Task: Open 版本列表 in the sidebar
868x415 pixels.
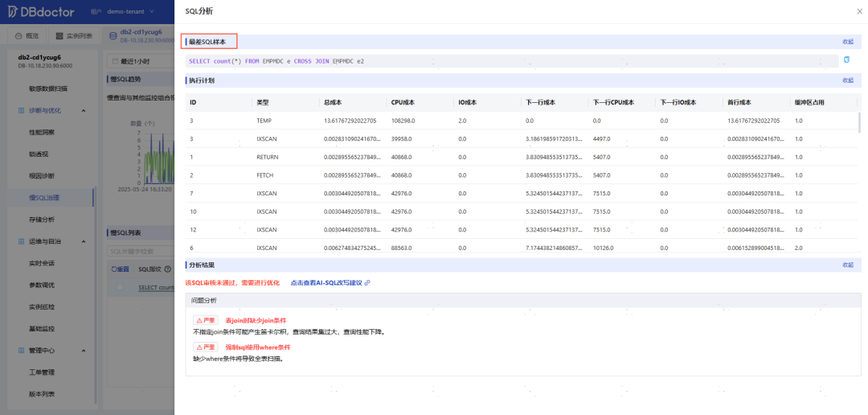Action: click(42, 395)
